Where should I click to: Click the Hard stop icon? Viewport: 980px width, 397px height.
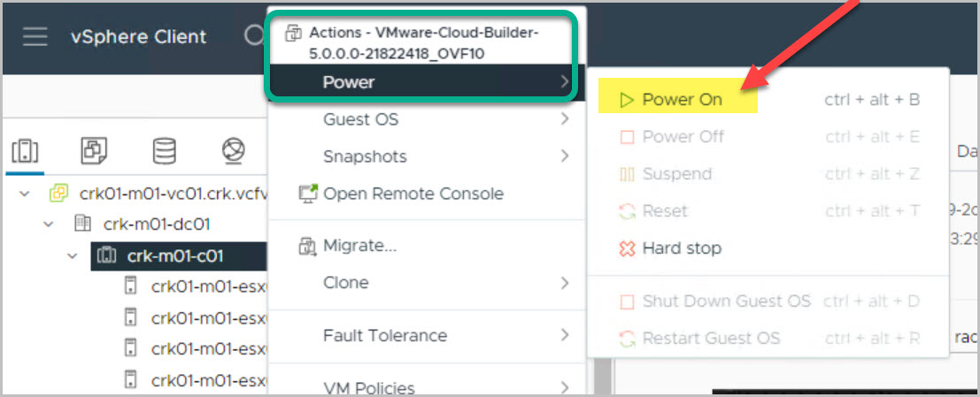[x=627, y=248]
